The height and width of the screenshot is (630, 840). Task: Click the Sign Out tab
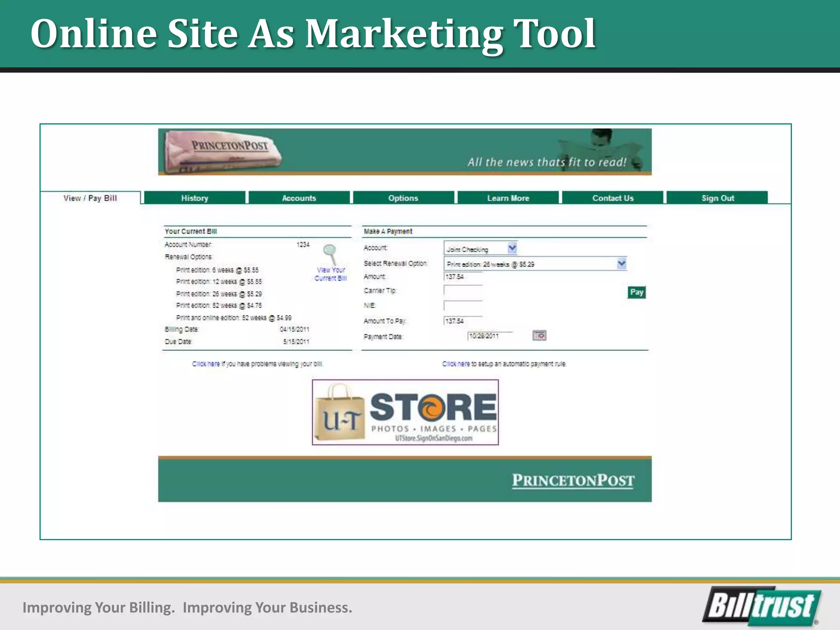tap(717, 198)
